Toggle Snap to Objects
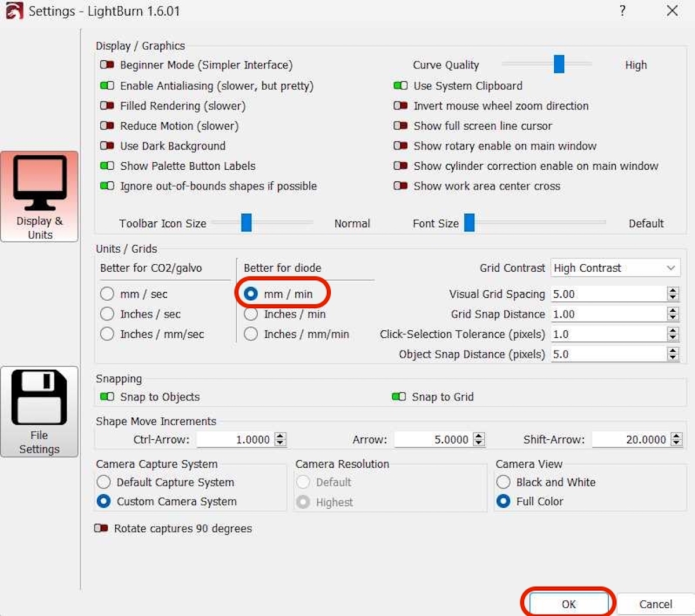The image size is (695, 616). [107, 397]
